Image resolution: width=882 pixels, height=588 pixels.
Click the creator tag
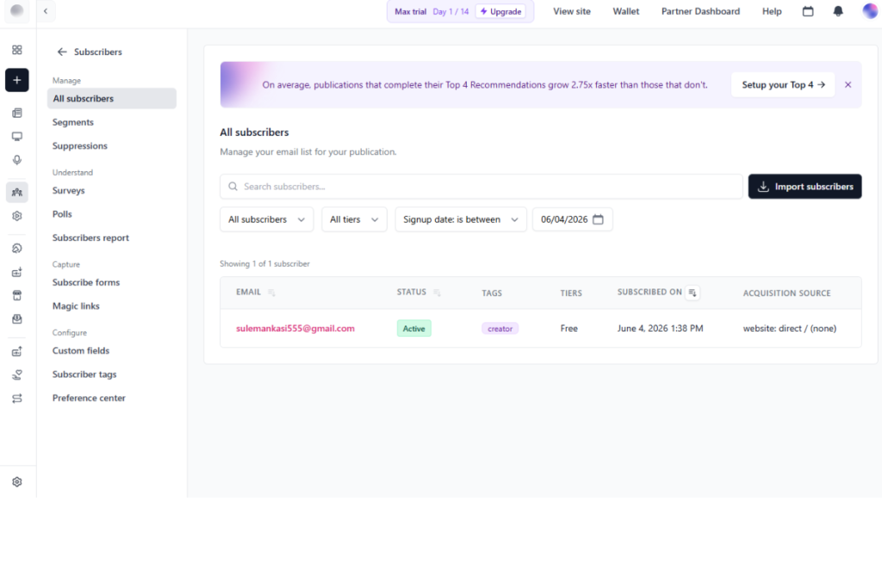pyautogui.click(x=500, y=328)
